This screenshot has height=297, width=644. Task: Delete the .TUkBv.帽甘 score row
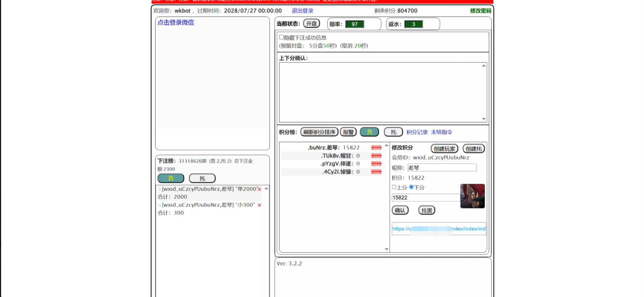pyautogui.click(x=376, y=156)
